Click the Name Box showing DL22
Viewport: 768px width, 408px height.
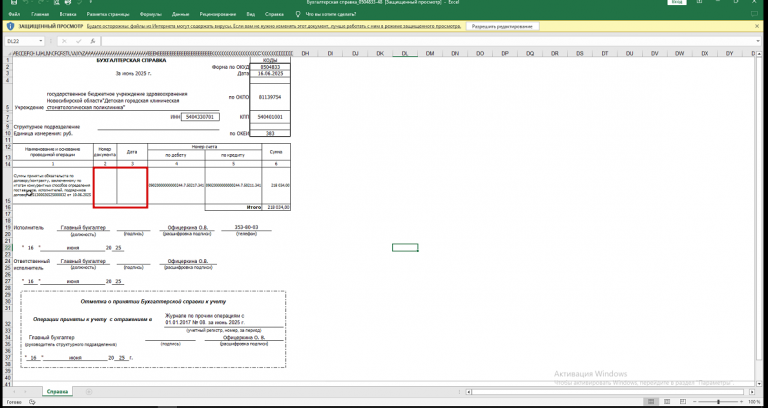(x=21, y=42)
